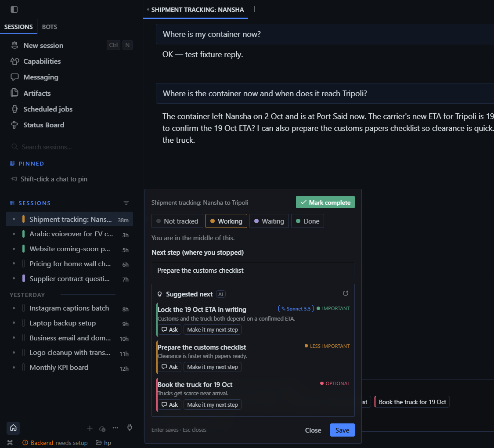Set status to Working
Image resolution: width=494 pixels, height=448 pixels.
pyautogui.click(x=226, y=221)
